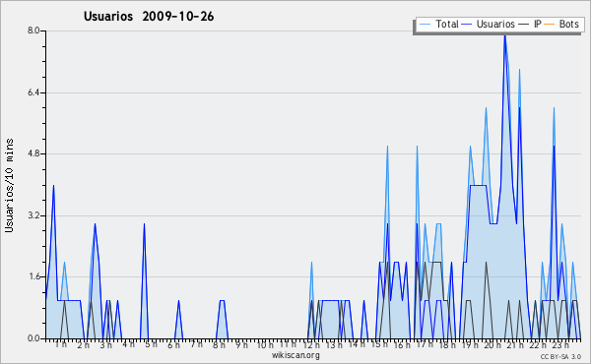This screenshot has width=591, height=364.
Task: Click the '12 h' x-axis label
Action: [311, 344]
